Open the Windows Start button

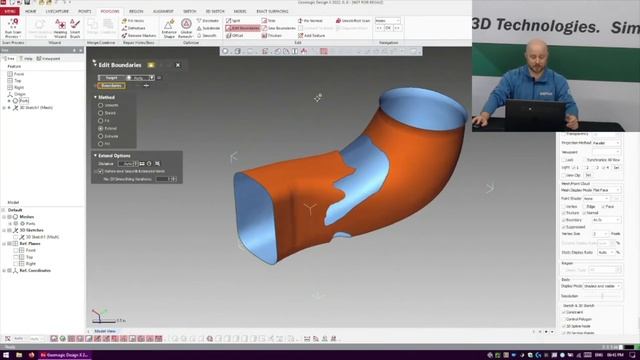tap(6, 355)
